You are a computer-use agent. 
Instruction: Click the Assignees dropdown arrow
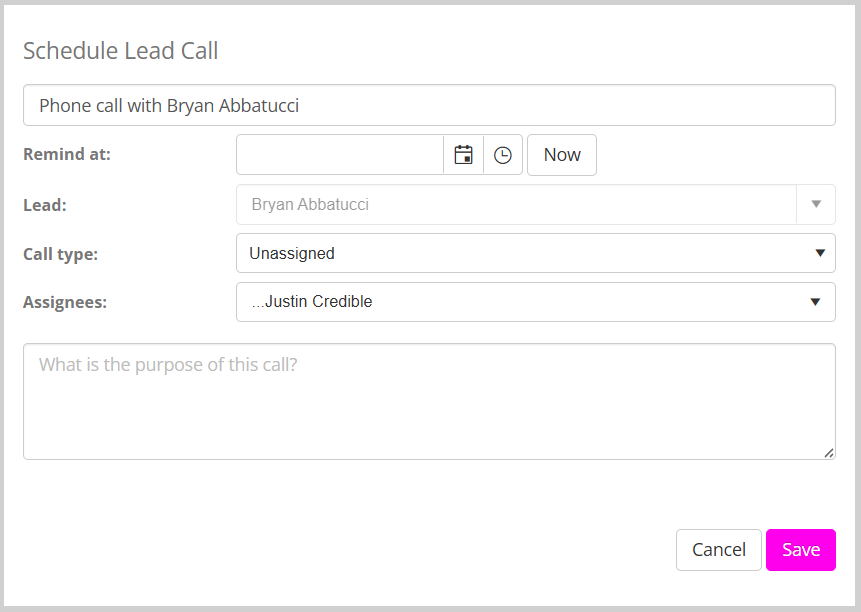coord(815,302)
